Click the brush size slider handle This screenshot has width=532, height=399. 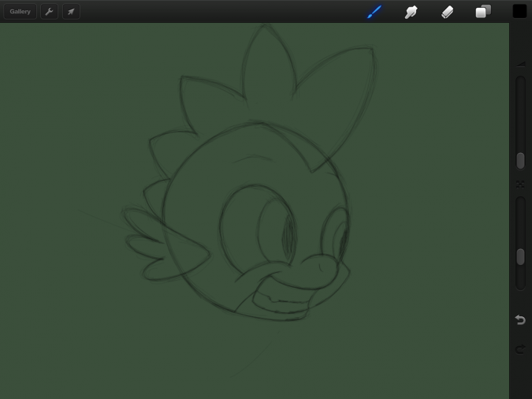click(x=520, y=160)
